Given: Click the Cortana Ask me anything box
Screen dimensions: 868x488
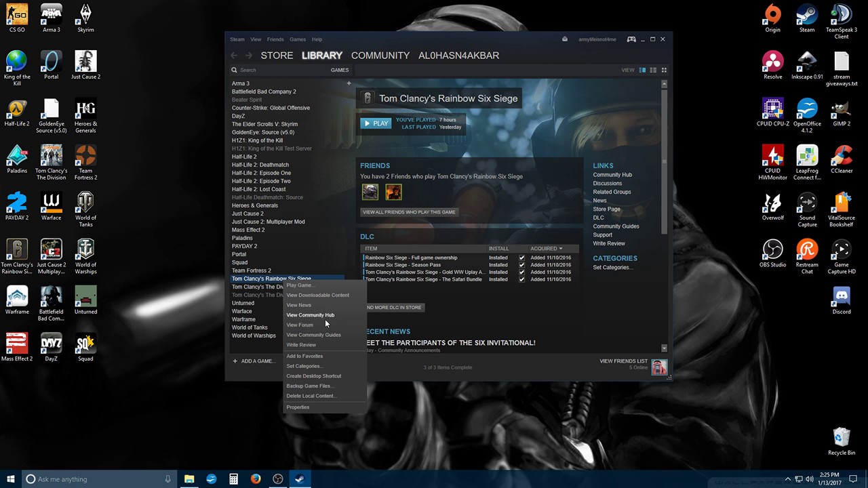Looking at the screenshot, I should point(99,479).
